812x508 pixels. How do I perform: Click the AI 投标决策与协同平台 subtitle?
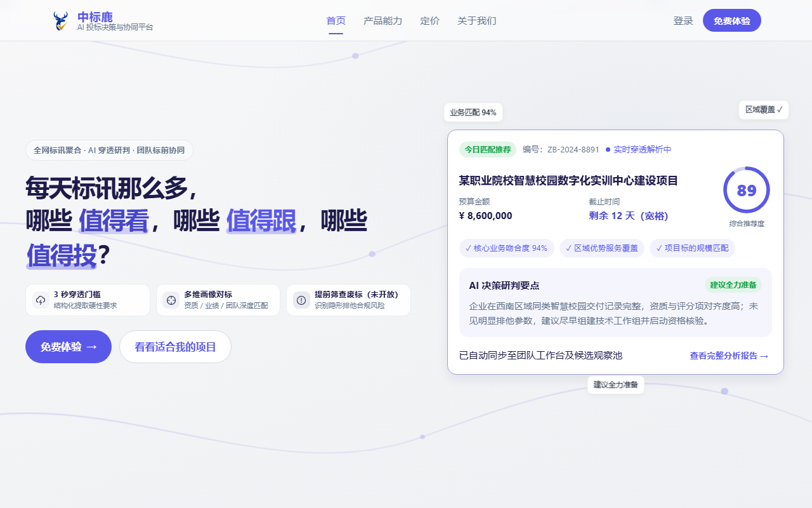pyautogui.click(x=115, y=27)
